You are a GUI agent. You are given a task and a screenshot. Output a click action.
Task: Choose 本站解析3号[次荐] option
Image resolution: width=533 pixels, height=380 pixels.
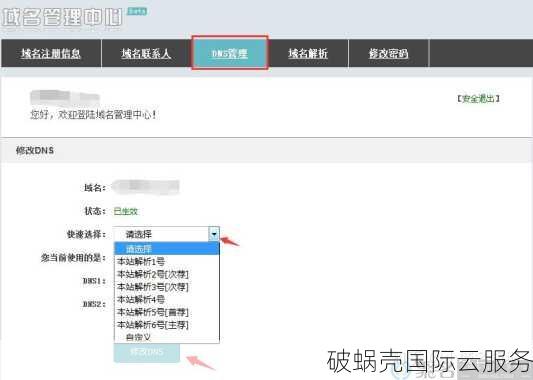[x=167, y=287]
